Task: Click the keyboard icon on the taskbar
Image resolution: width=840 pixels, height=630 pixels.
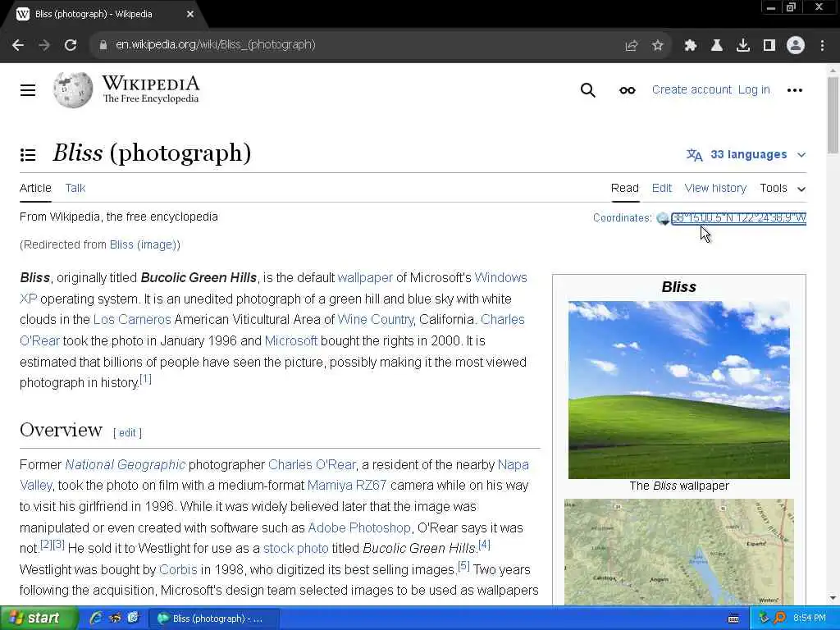Action: 733,619
